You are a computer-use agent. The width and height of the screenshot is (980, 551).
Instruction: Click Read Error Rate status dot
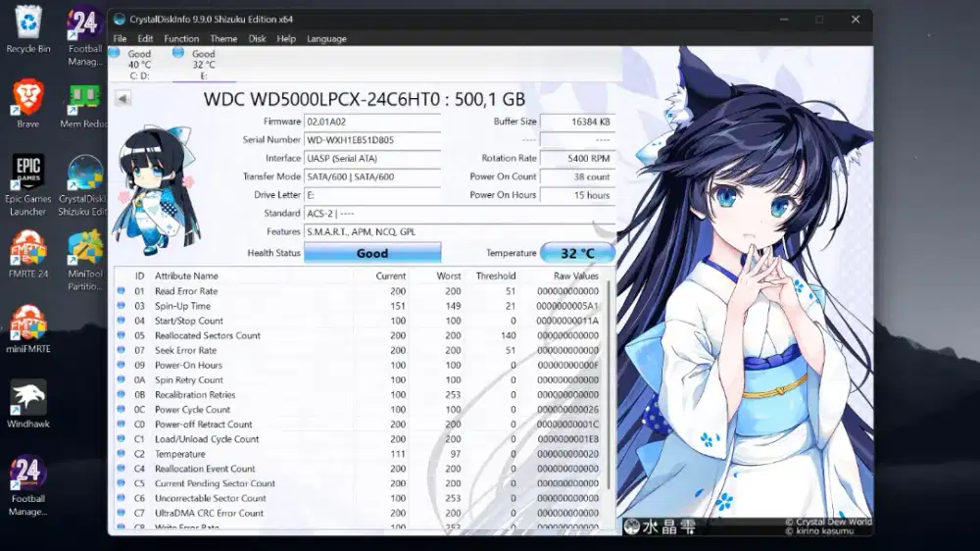(121, 291)
